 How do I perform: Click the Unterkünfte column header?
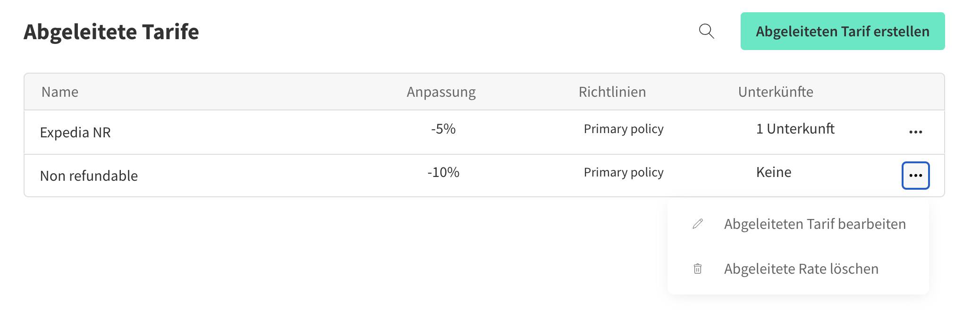tap(776, 92)
